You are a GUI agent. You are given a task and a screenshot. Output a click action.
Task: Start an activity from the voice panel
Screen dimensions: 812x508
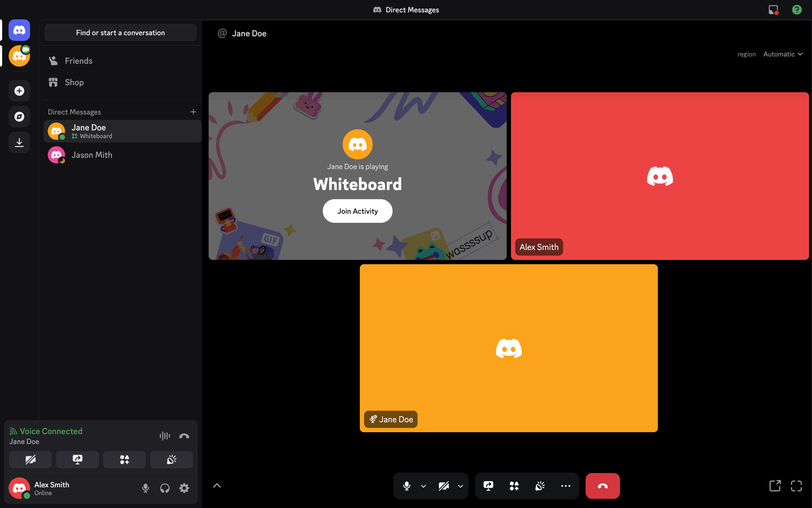coord(124,460)
